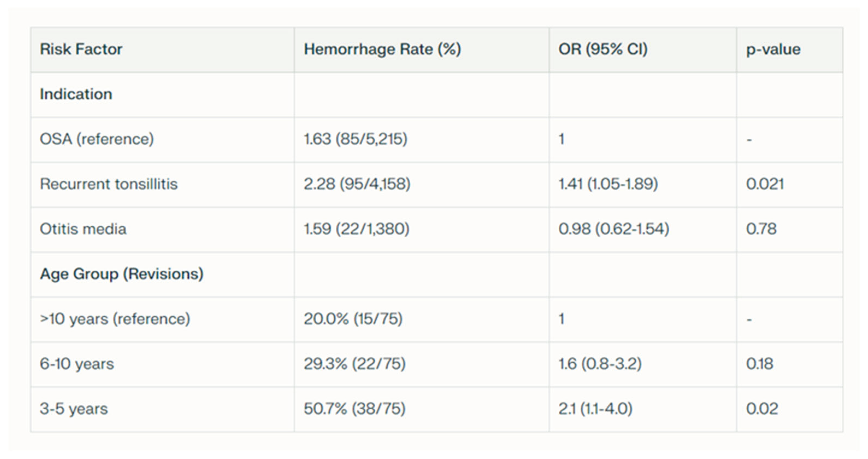868x459 pixels.
Task: Click the Recurrent tonsillitis row label
Action: tap(109, 184)
